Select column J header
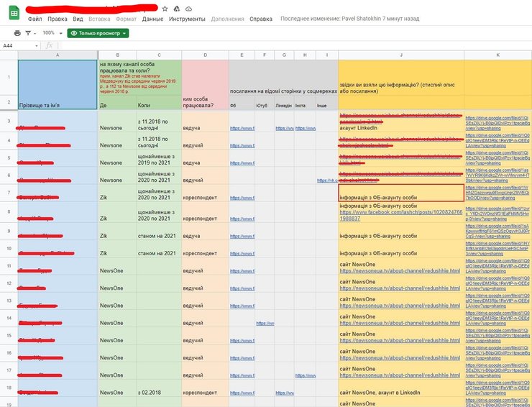The height and width of the screenshot is (407, 532). click(401, 55)
